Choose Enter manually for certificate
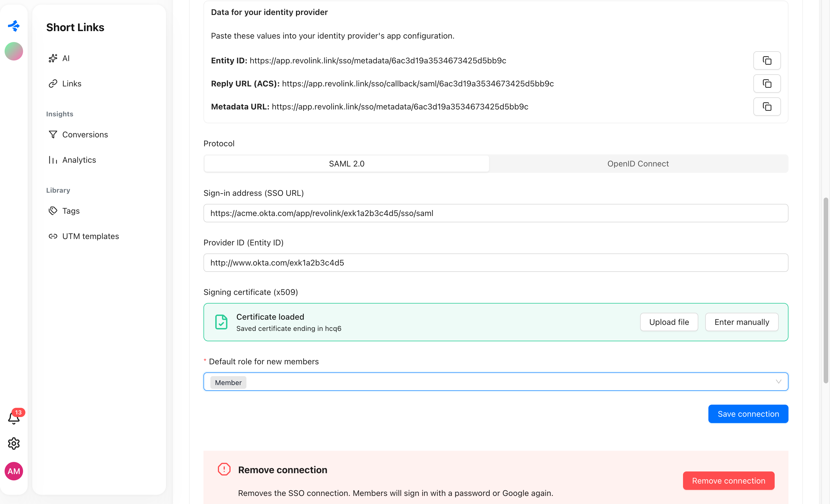 click(x=742, y=322)
